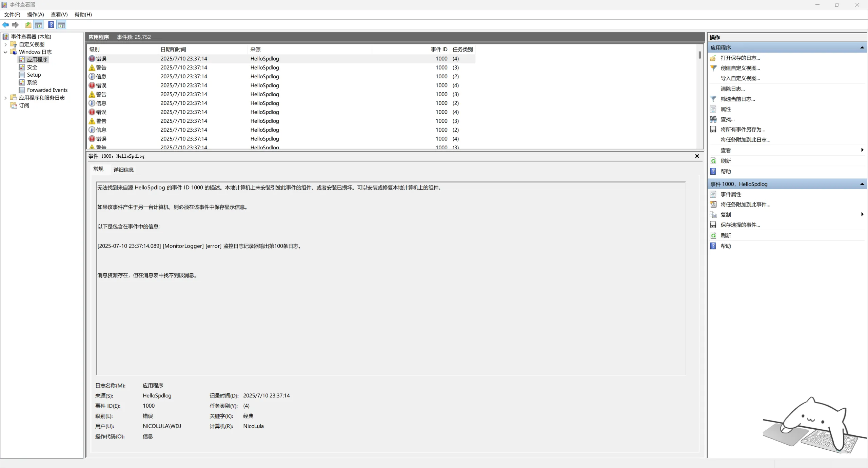868x468 pixels.
Task: Open the 复制 submenu arrow
Action: (862, 214)
